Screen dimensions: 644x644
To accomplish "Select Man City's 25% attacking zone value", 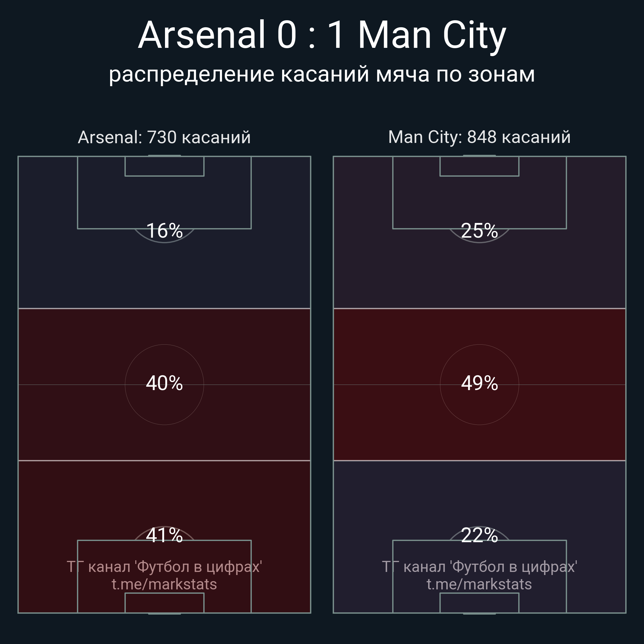I will (479, 231).
